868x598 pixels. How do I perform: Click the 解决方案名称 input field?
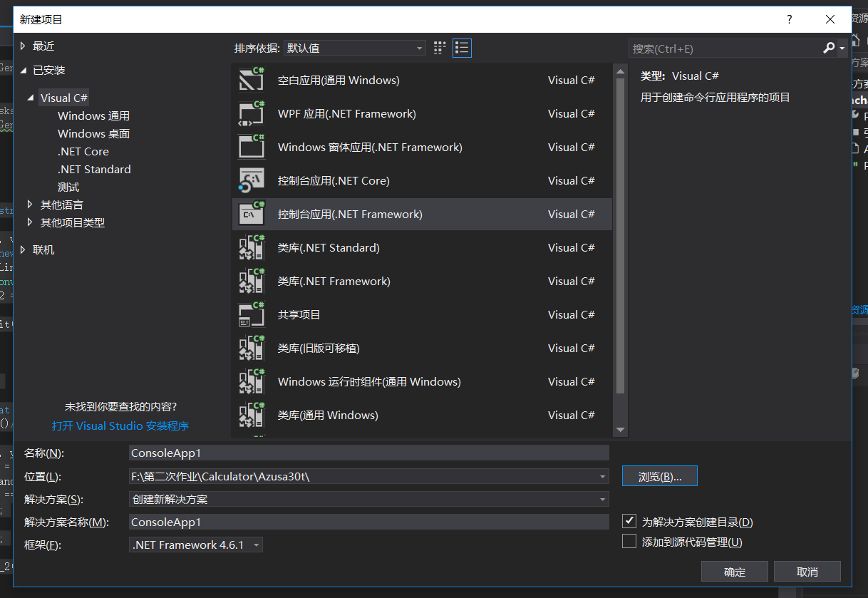click(x=369, y=522)
